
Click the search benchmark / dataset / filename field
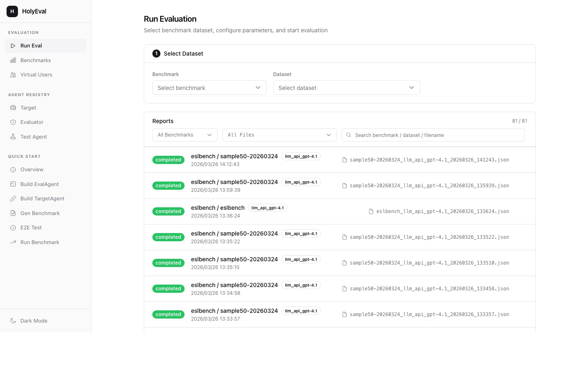tap(433, 135)
